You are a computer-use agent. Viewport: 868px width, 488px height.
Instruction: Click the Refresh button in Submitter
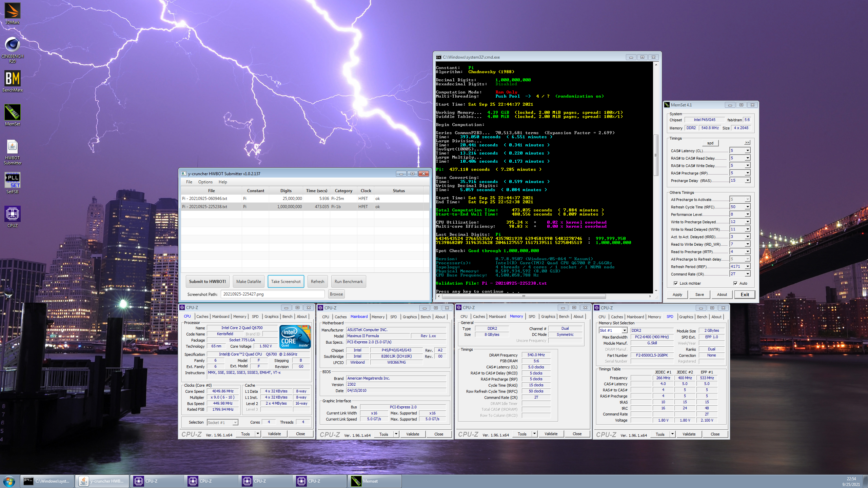pos(317,281)
